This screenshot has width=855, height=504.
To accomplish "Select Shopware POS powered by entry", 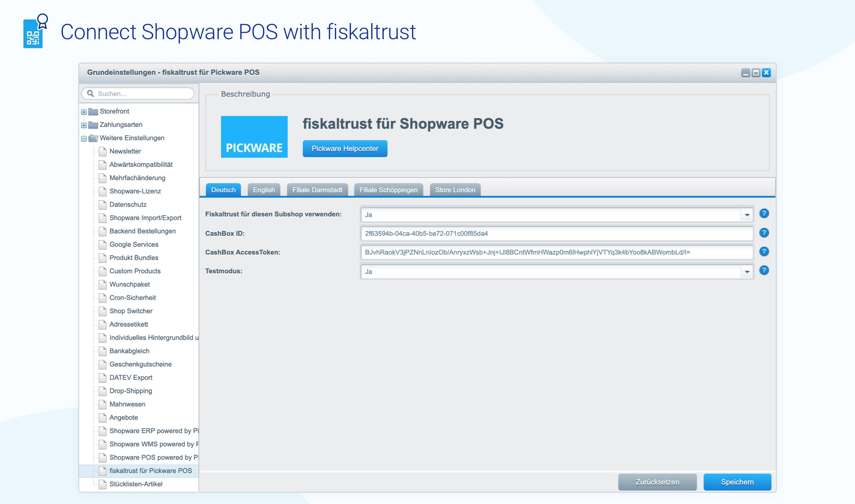I will pos(154,457).
